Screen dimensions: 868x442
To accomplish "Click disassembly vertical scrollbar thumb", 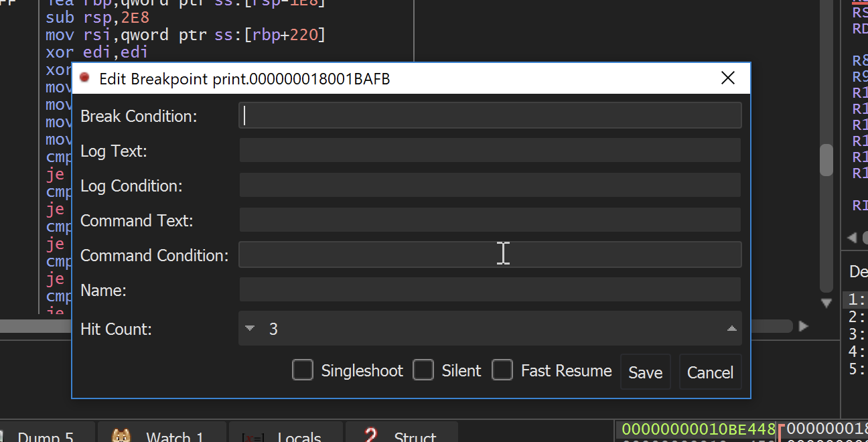I will coord(826,160).
